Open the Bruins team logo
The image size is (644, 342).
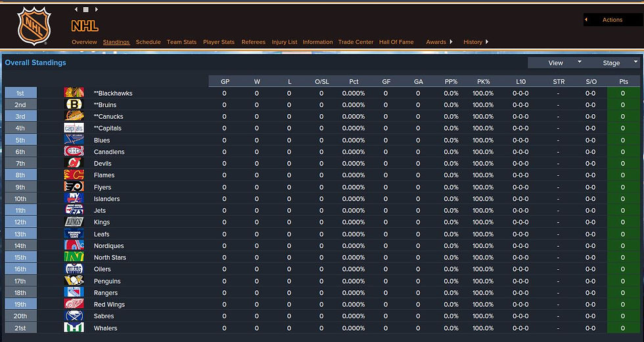(74, 104)
